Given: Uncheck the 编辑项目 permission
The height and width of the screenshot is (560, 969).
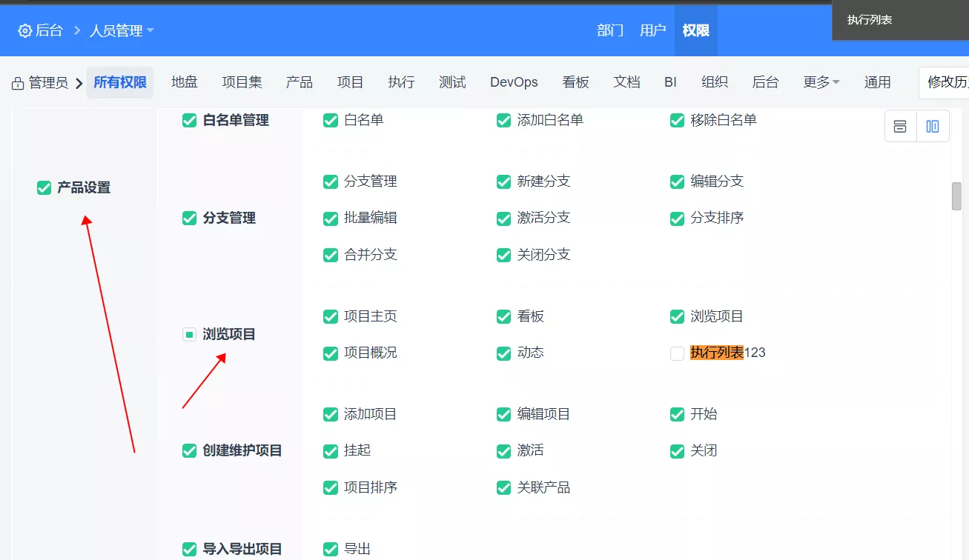Looking at the screenshot, I should point(504,414).
